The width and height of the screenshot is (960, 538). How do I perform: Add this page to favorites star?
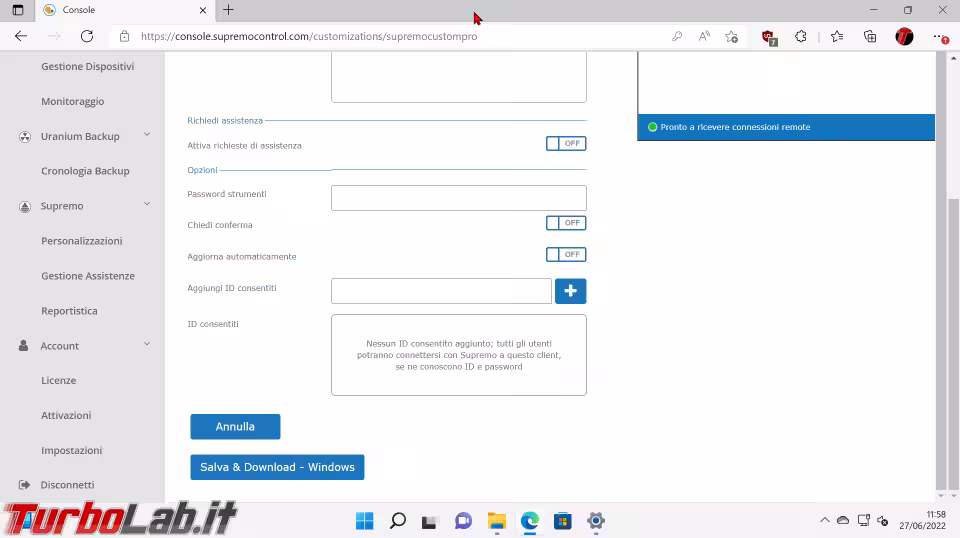[732, 37]
